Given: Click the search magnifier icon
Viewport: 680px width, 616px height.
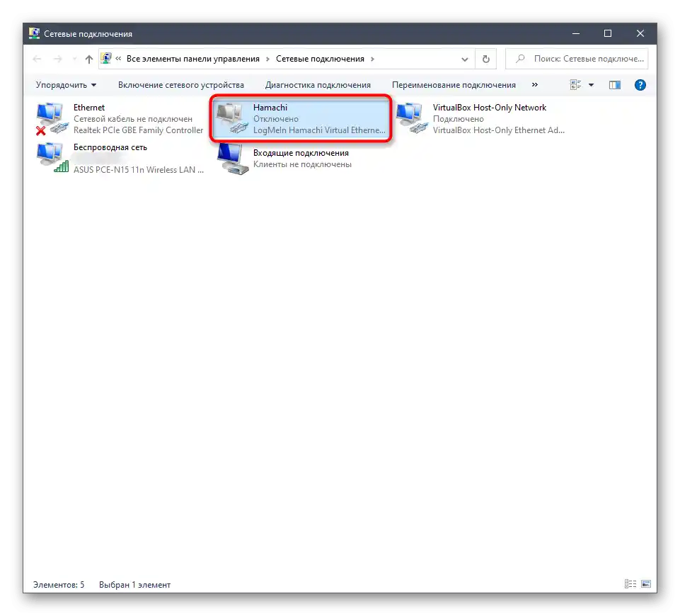Looking at the screenshot, I should 520,59.
